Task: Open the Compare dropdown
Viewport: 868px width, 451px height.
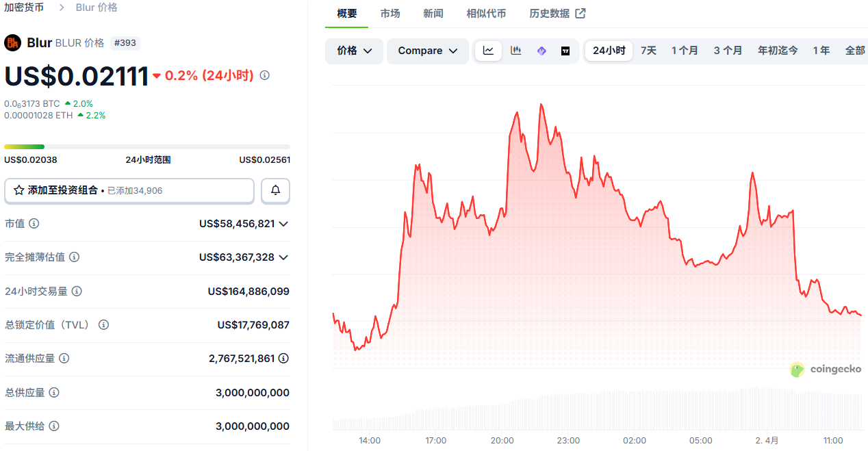Action: click(x=428, y=51)
